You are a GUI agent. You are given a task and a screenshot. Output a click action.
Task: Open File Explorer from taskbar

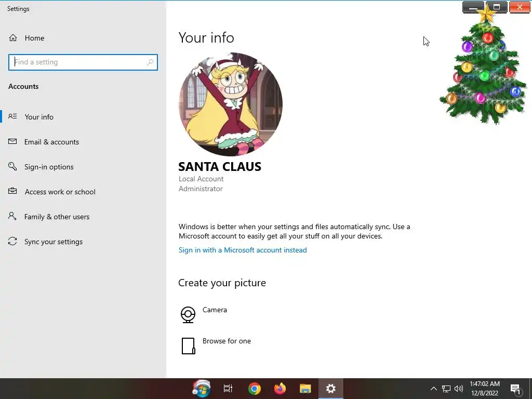pos(305,389)
